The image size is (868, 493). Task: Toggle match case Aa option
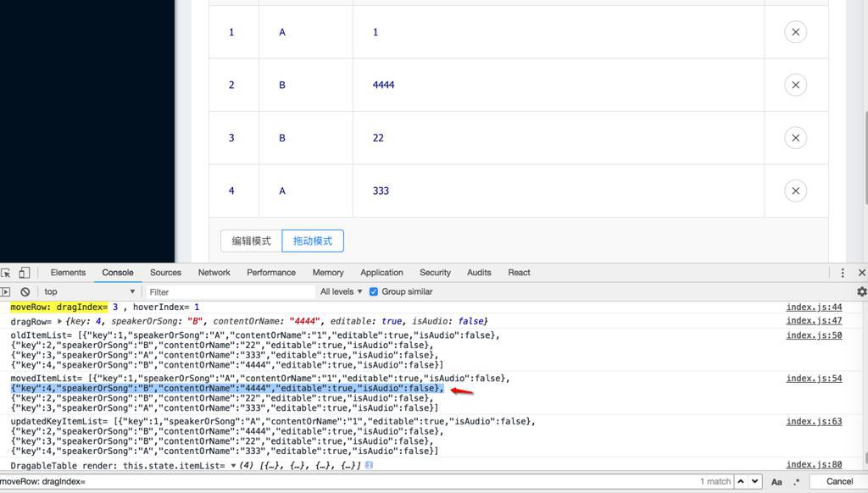[x=776, y=481]
